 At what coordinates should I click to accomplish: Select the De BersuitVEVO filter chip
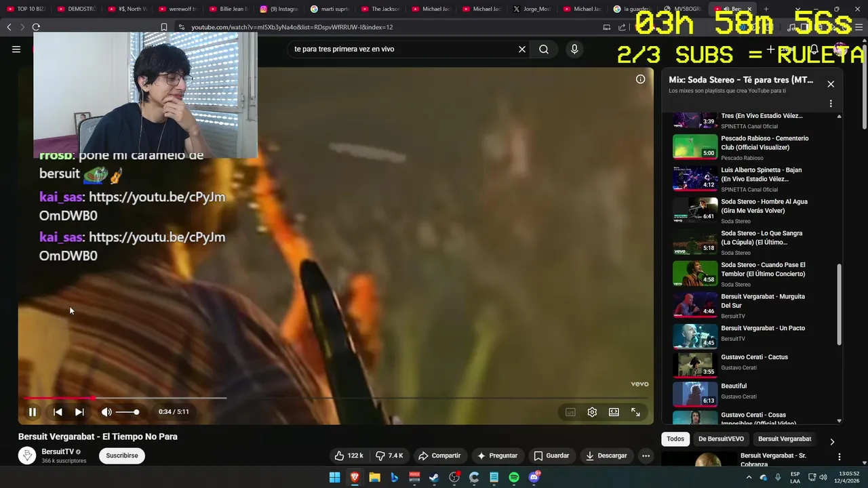click(x=721, y=439)
